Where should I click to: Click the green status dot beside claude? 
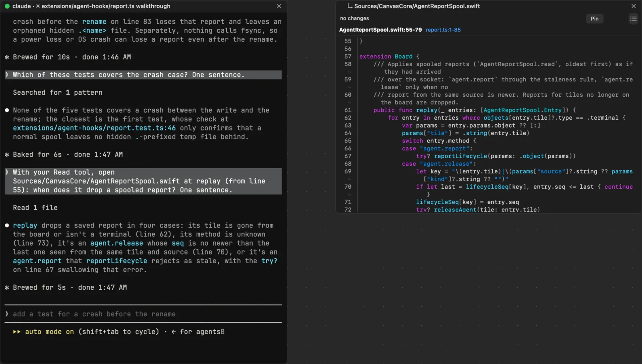(x=7, y=6)
